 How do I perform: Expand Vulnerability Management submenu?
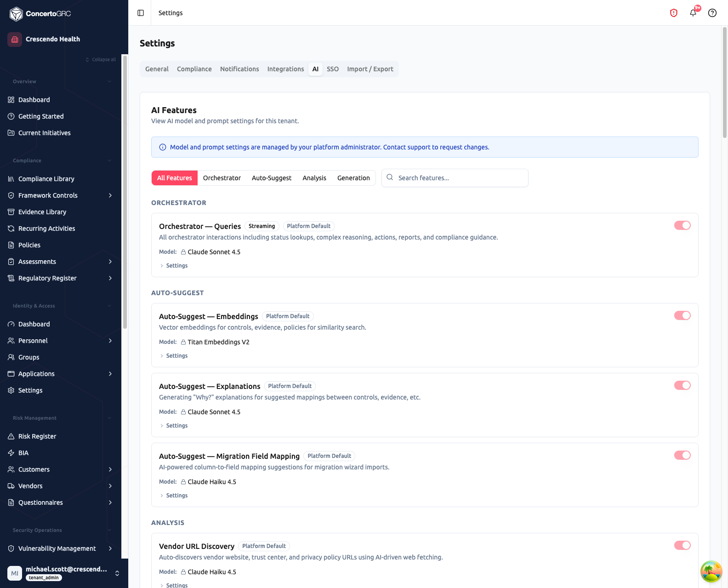(110, 548)
